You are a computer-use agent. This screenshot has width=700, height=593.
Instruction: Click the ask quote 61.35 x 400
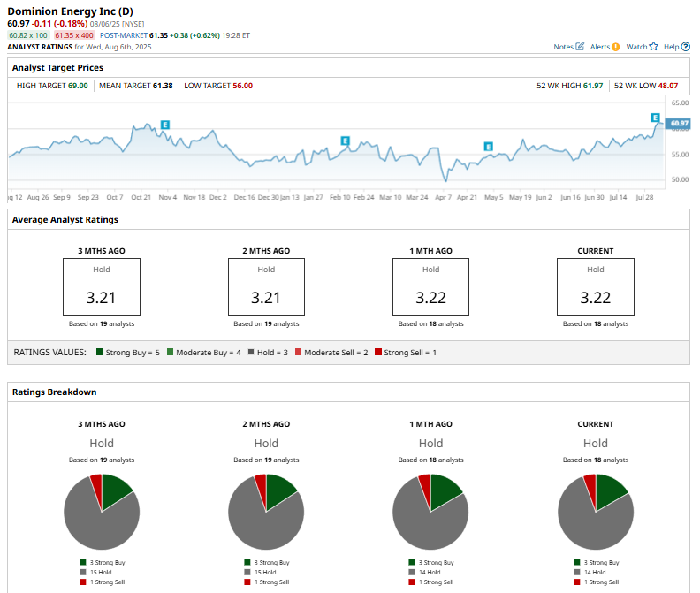74,35
